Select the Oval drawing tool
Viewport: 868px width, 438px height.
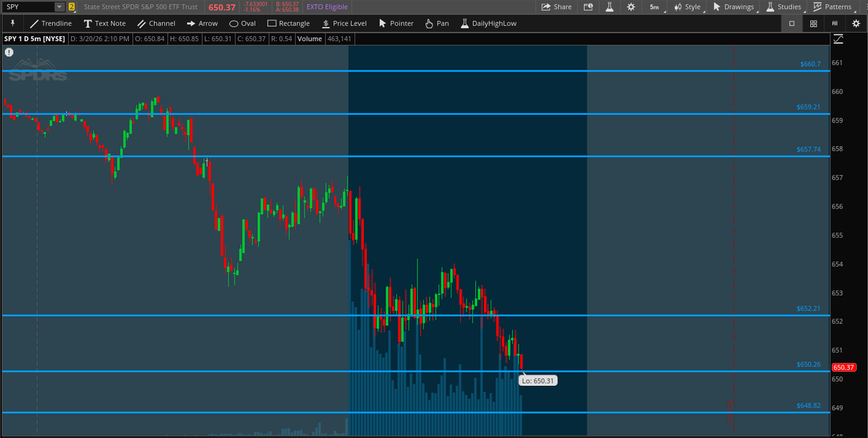[242, 23]
